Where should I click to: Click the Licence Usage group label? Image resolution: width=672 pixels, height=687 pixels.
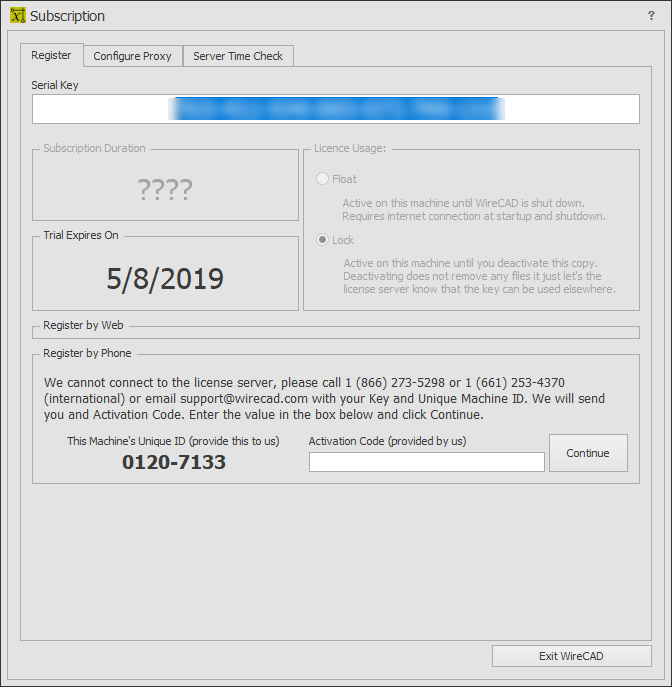click(350, 148)
